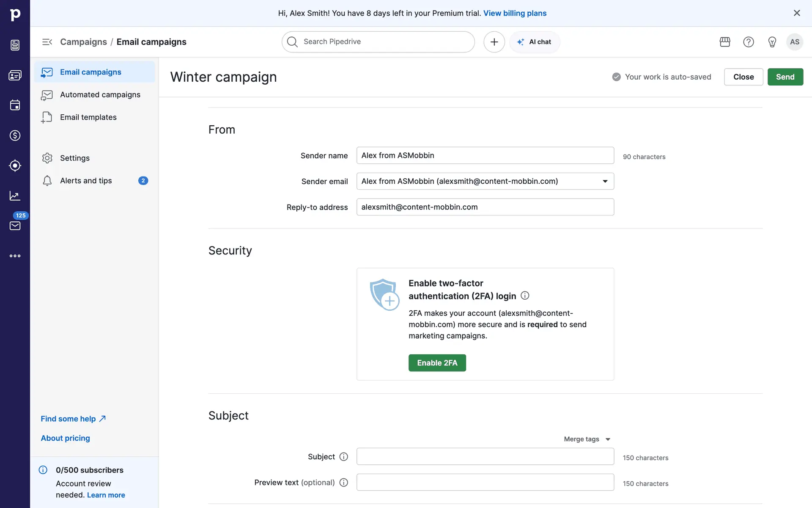Click into the Subject input field
The image size is (812, 508).
click(x=485, y=456)
